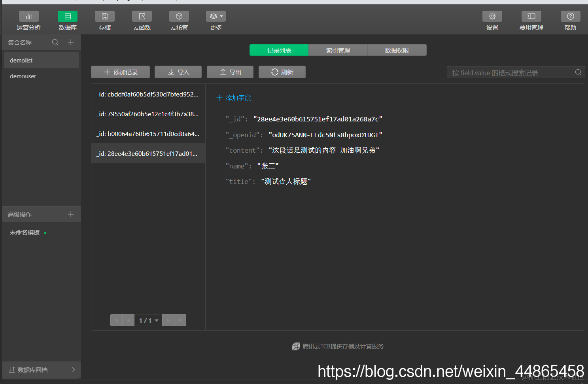Click the 高级操作 section header
The height and width of the screenshot is (384, 588).
pos(20,214)
